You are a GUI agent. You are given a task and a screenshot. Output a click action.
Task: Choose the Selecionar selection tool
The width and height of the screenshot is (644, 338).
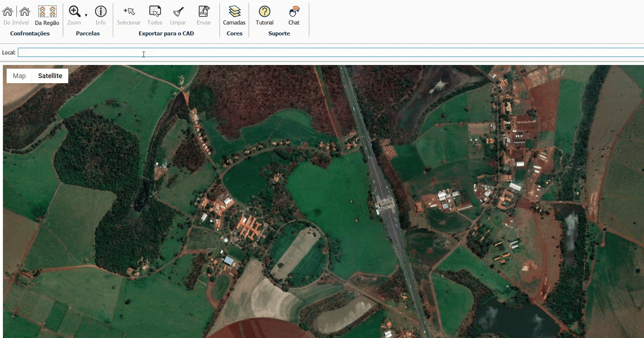coord(129,15)
